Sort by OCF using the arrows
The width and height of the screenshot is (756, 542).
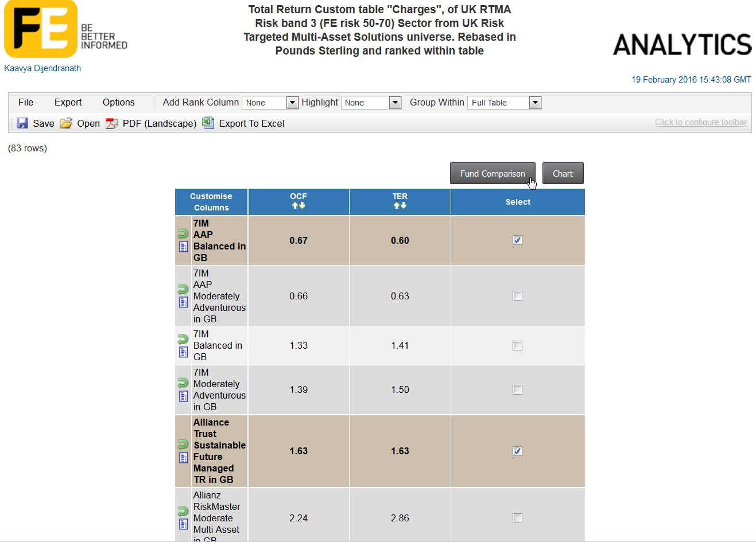click(x=298, y=205)
